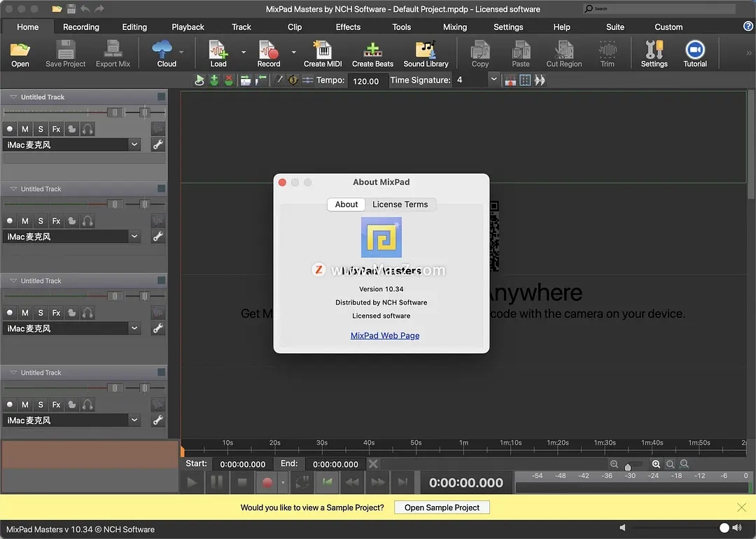Open the MixPad Web Page link

click(x=385, y=335)
